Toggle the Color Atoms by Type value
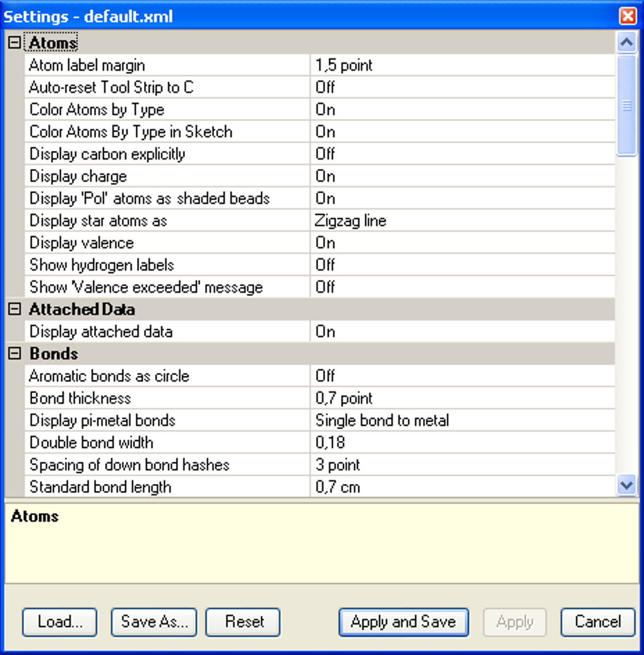This screenshot has height=655, width=644. click(463, 109)
